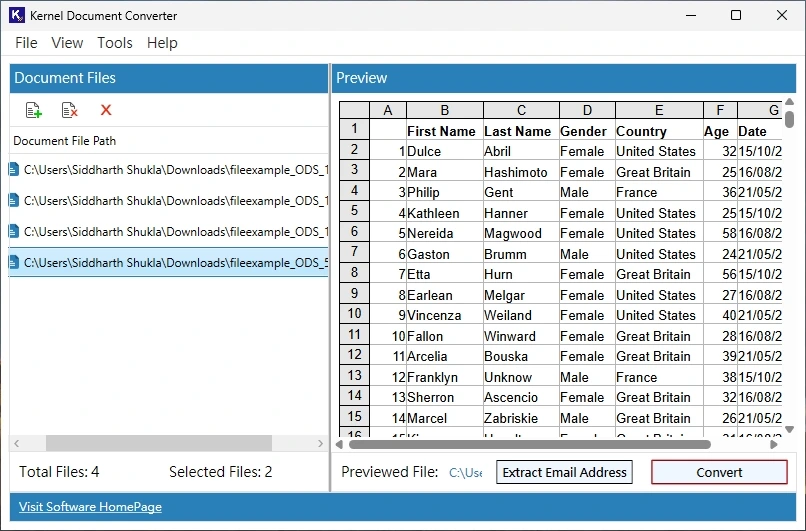The image size is (806, 531).
Task: Click the file list right scroll arrow
Action: (x=321, y=443)
